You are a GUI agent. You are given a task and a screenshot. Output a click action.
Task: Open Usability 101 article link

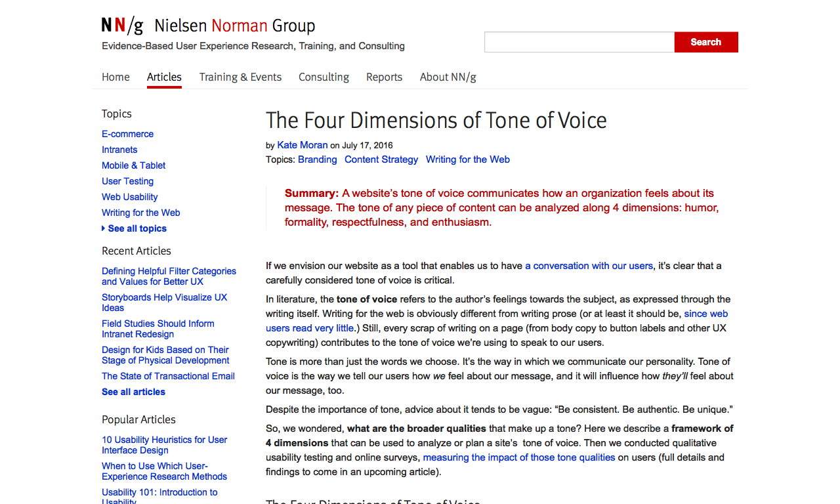click(x=159, y=497)
